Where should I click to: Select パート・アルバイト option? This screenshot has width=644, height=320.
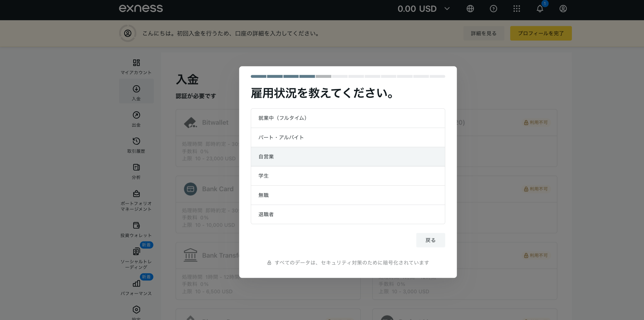click(x=348, y=137)
